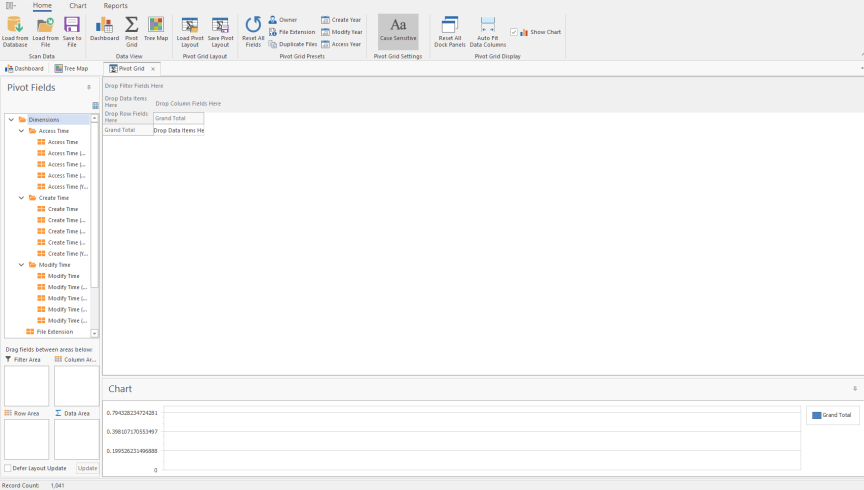Switch to the Tree Map document tab
864x490 pixels.
click(x=71, y=69)
